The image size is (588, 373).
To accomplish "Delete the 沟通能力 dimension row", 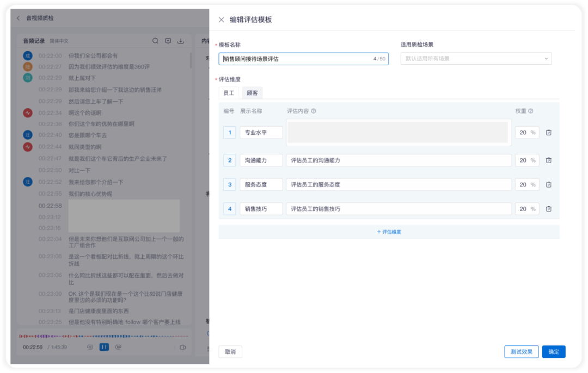I will [548, 160].
